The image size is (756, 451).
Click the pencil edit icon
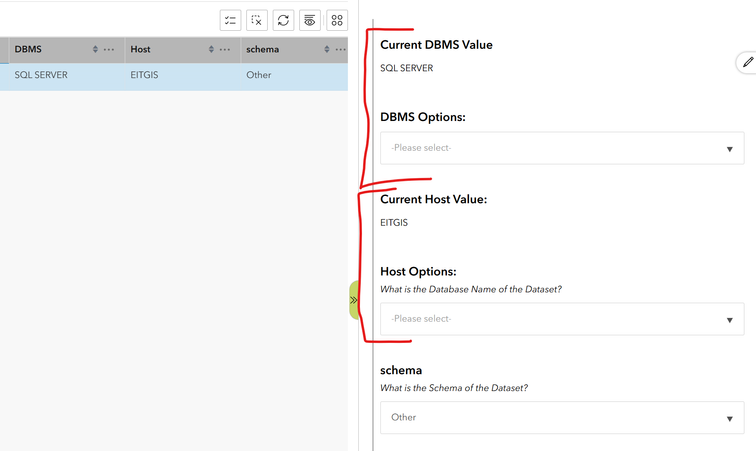pyautogui.click(x=746, y=63)
